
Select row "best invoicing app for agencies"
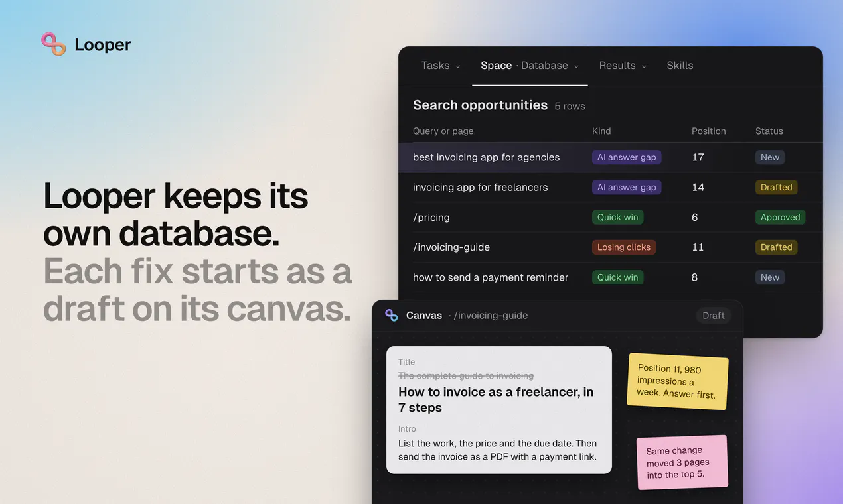click(x=610, y=157)
